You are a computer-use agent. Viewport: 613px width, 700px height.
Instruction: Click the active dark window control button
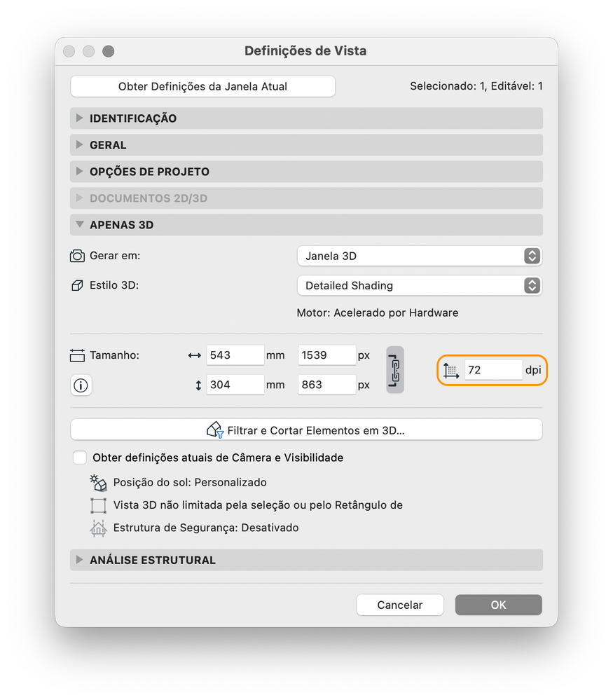point(109,51)
